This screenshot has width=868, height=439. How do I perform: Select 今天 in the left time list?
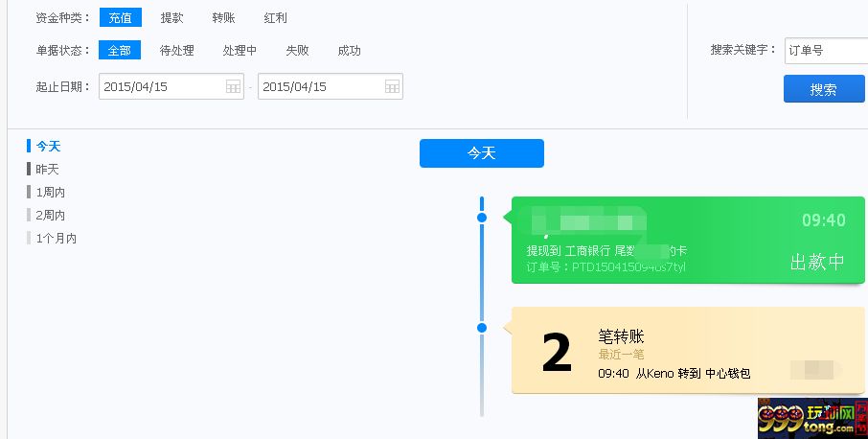click(x=48, y=146)
